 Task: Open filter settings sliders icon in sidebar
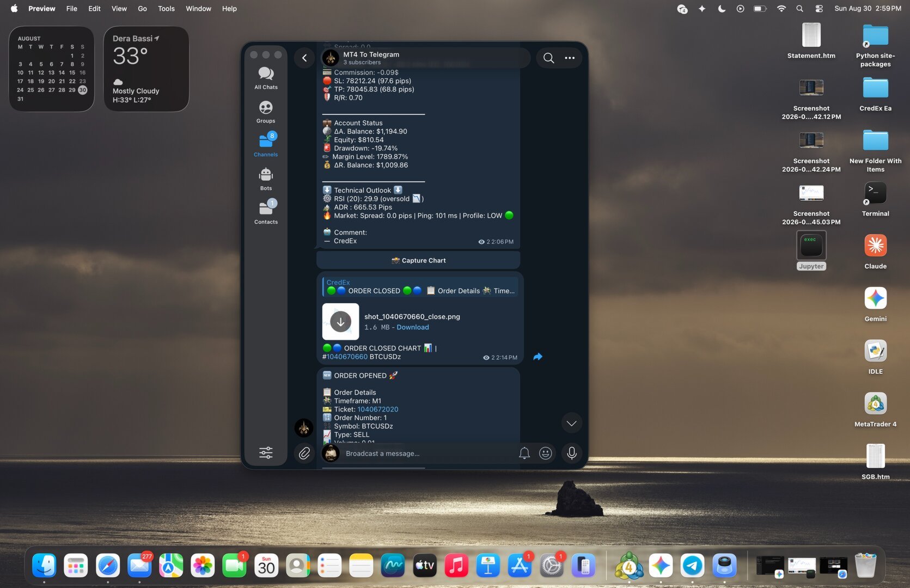266,452
